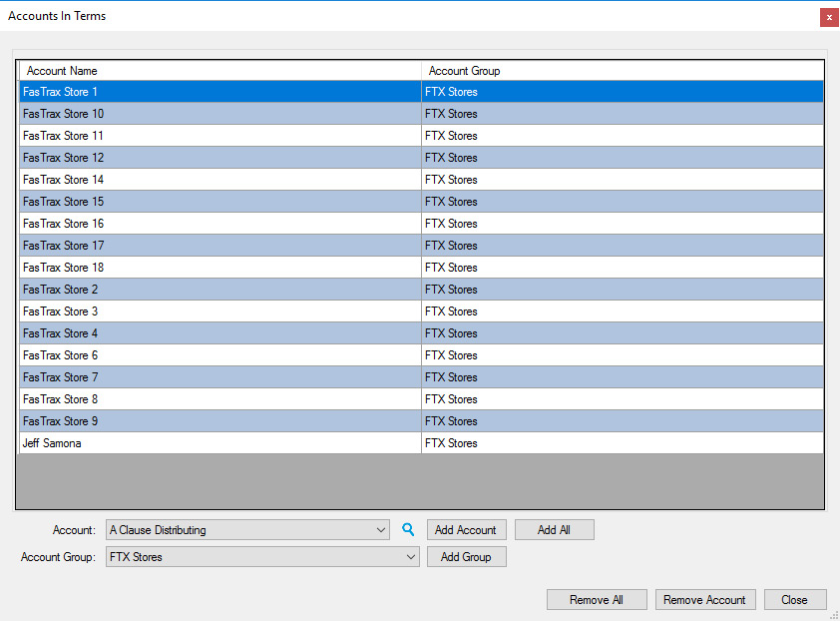Image resolution: width=840 pixels, height=621 pixels.
Task: Select the Jeff Samona account row
Action: 422,443
